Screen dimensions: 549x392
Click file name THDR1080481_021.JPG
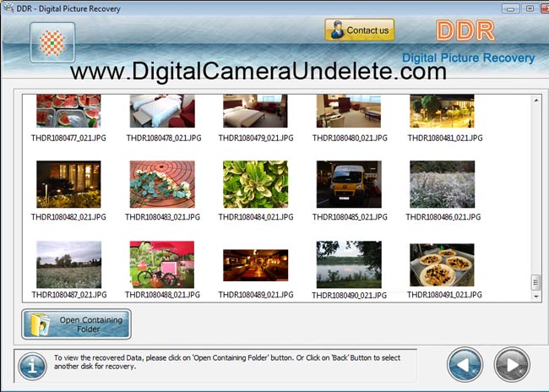(x=445, y=138)
